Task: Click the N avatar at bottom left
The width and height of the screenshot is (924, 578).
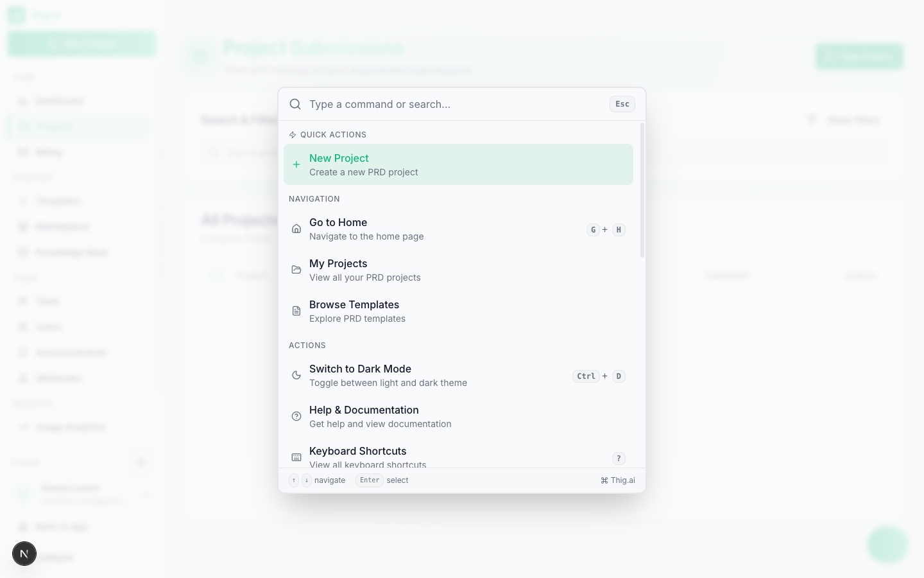Action: (24, 553)
